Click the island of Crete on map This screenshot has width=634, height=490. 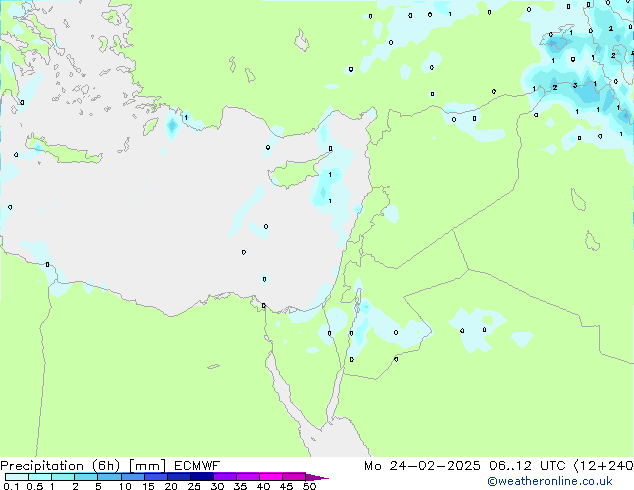(x=63, y=152)
